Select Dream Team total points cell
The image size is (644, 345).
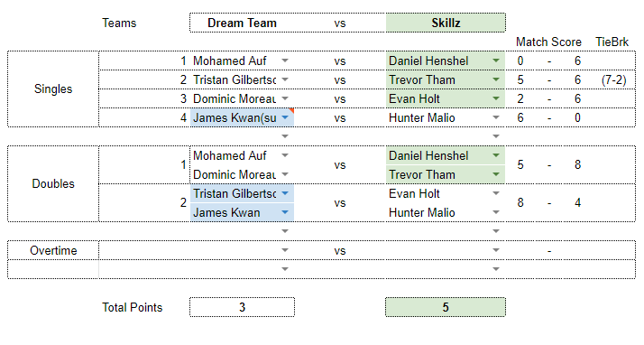pyautogui.click(x=242, y=307)
